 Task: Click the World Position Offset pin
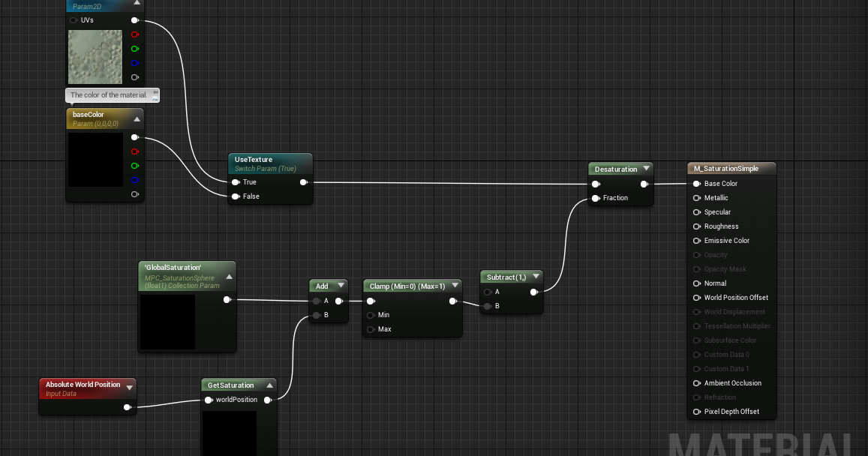point(696,297)
